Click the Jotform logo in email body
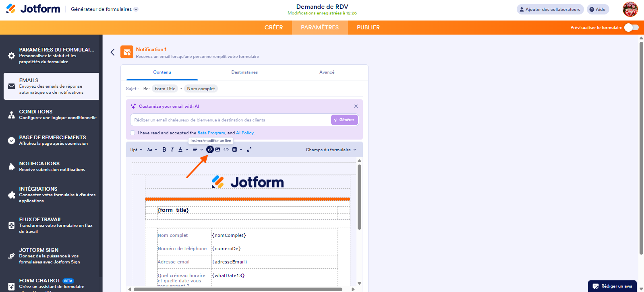This screenshot has width=644, height=292. coord(248,182)
